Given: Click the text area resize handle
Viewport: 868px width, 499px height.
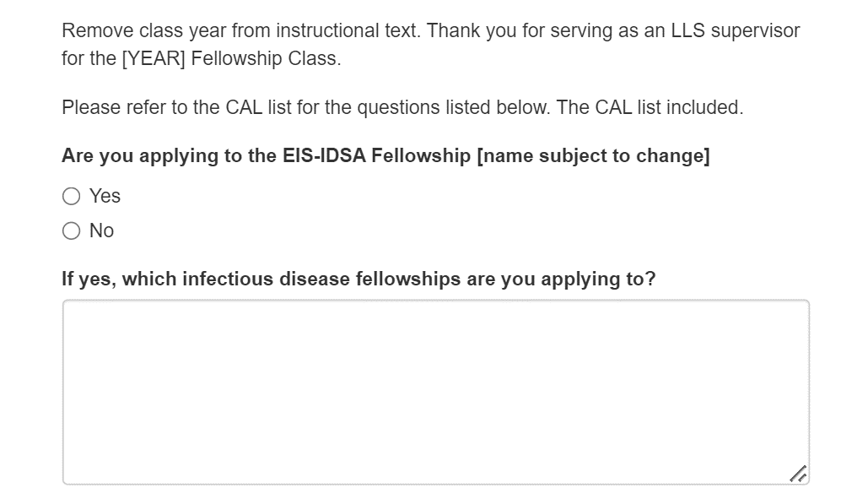Looking at the screenshot, I should click(798, 475).
